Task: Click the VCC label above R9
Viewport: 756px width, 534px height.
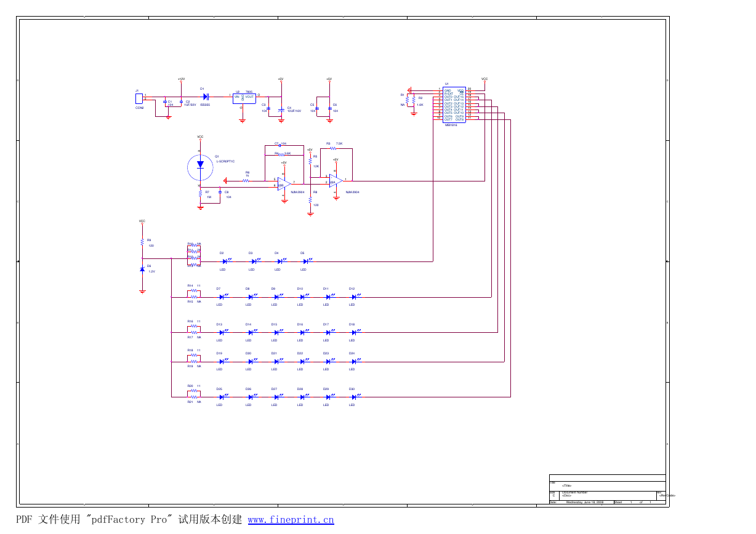Action: point(142,221)
